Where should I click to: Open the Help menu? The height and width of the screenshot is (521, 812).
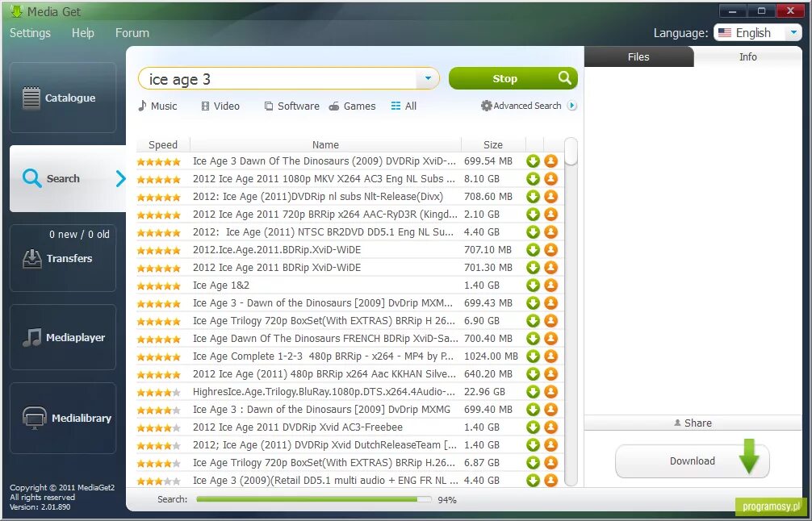(x=83, y=33)
